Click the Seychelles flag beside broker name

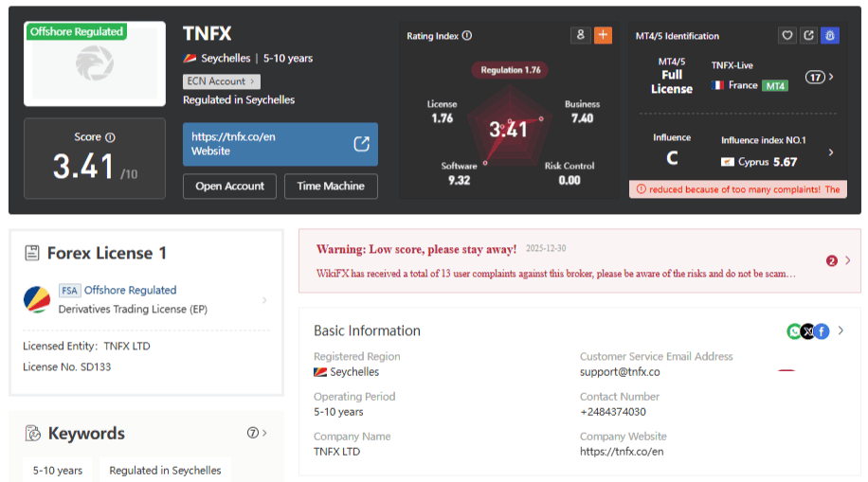tap(190, 58)
